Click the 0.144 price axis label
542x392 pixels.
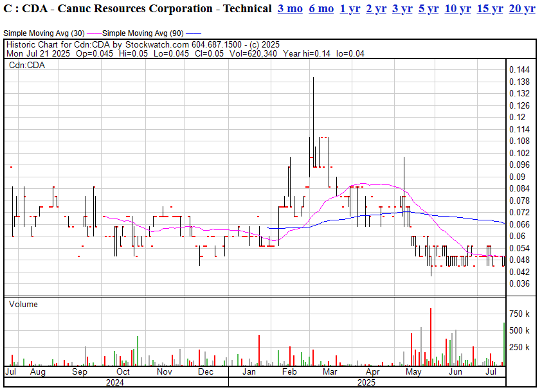point(519,70)
